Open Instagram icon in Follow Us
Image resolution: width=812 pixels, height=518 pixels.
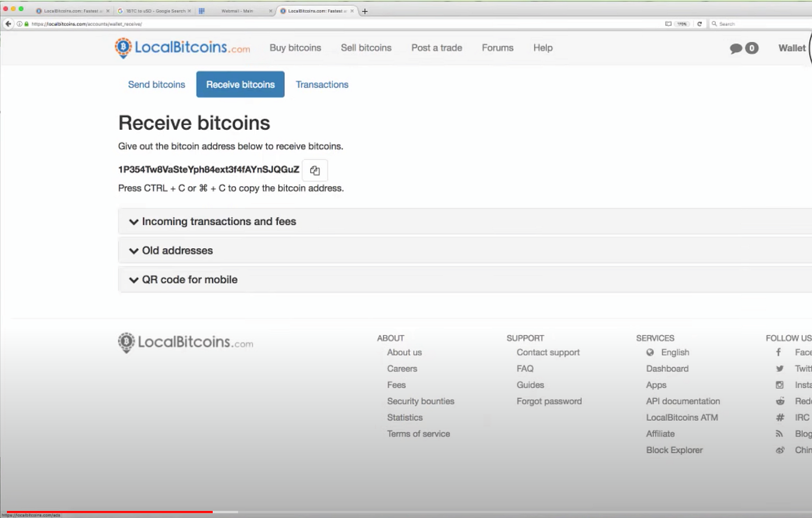click(780, 385)
